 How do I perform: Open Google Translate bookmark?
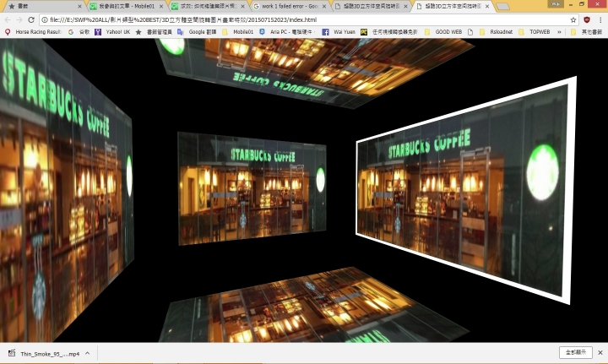[197, 32]
